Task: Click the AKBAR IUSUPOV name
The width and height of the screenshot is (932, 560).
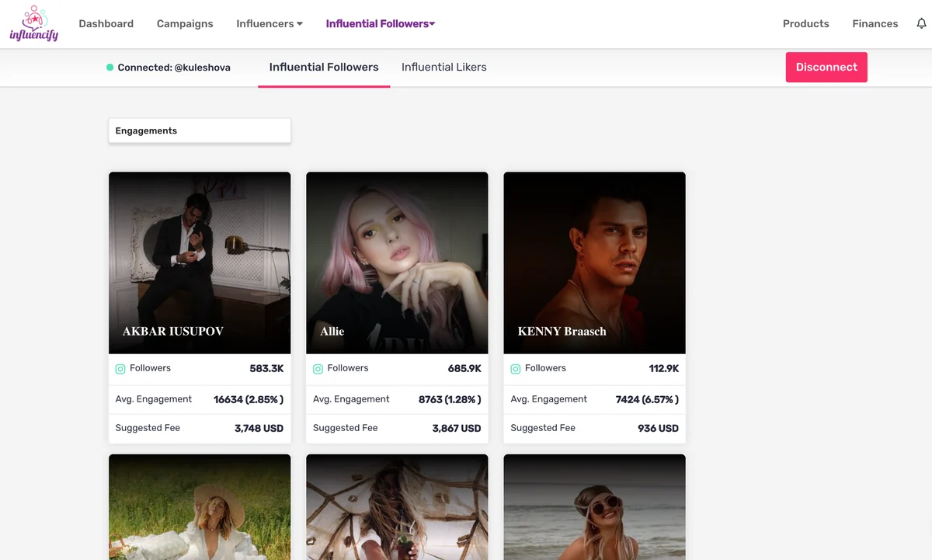Action: click(x=172, y=331)
